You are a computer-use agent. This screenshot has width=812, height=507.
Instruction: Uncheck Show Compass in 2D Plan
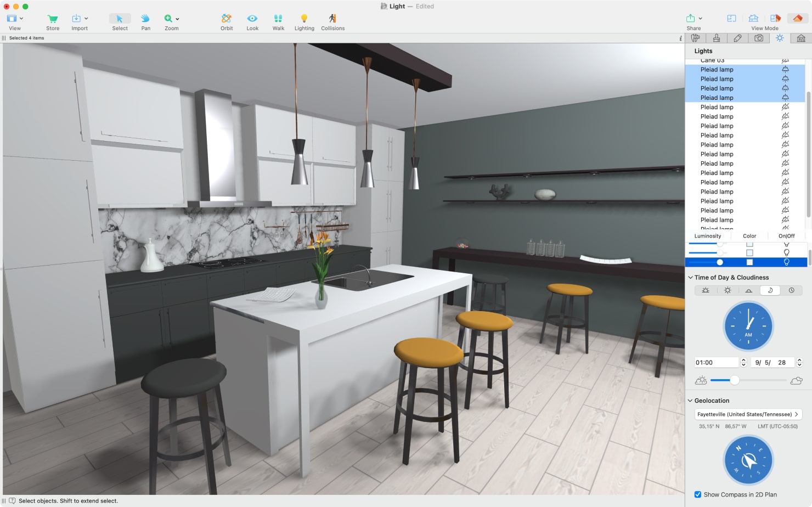tap(698, 494)
